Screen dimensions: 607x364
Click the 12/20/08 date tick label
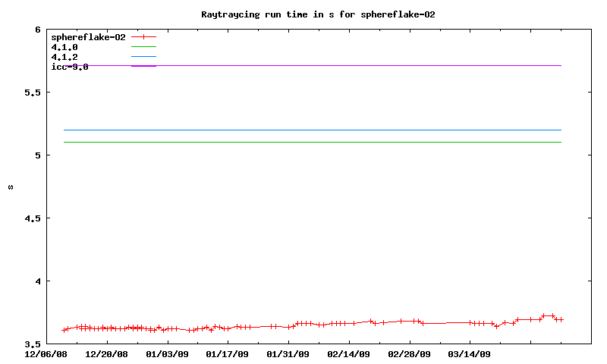pyautogui.click(x=106, y=353)
